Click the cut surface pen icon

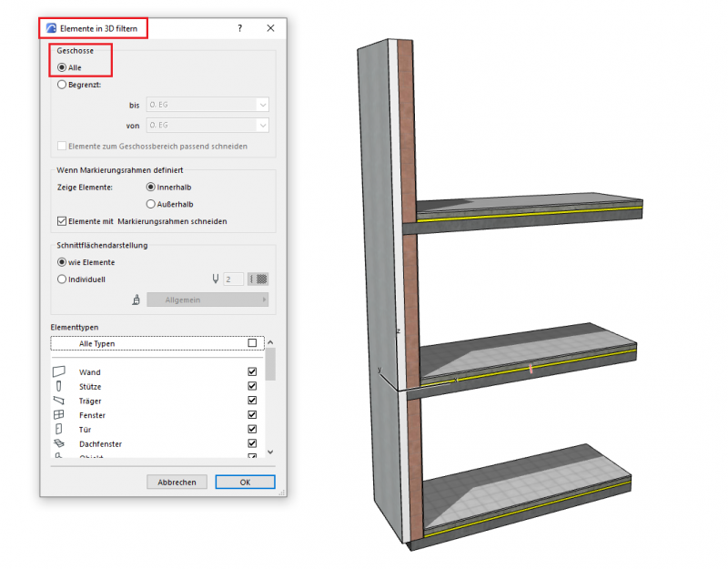point(216,279)
